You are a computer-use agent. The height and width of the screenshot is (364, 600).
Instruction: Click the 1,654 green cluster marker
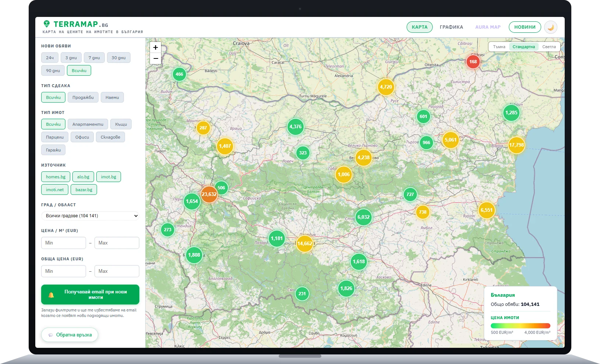(192, 201)
